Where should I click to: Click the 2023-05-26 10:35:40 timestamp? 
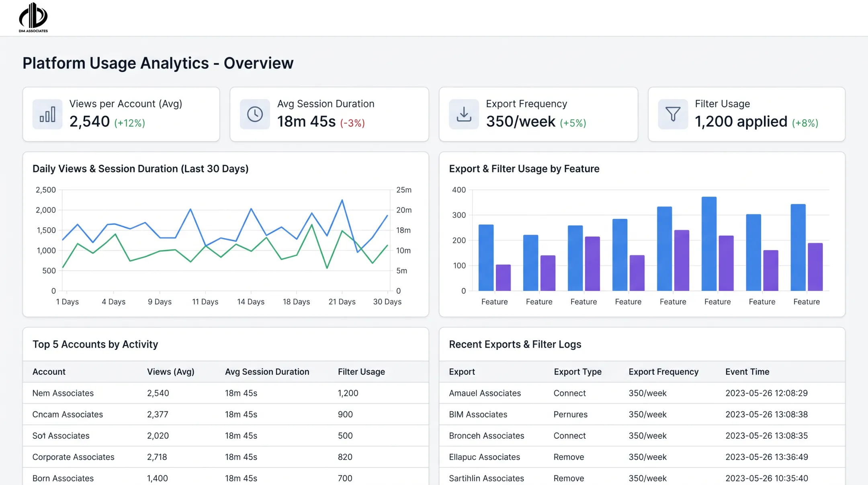766,478
